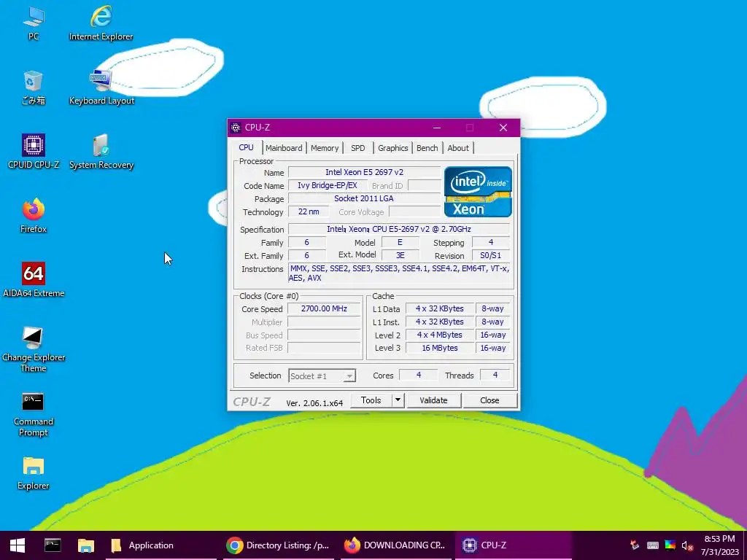Open the System Recovery desktop icon
This screenshot has width=747, height=560.
[101, 152]
